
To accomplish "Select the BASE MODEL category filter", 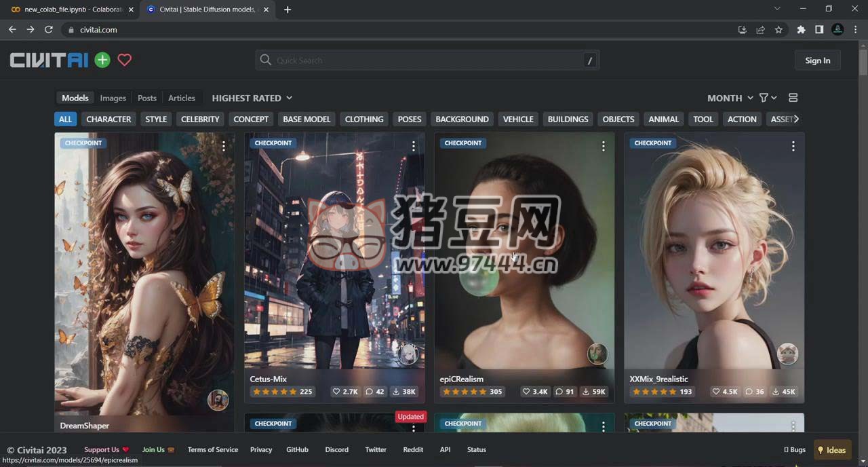I will coord(307,119).
